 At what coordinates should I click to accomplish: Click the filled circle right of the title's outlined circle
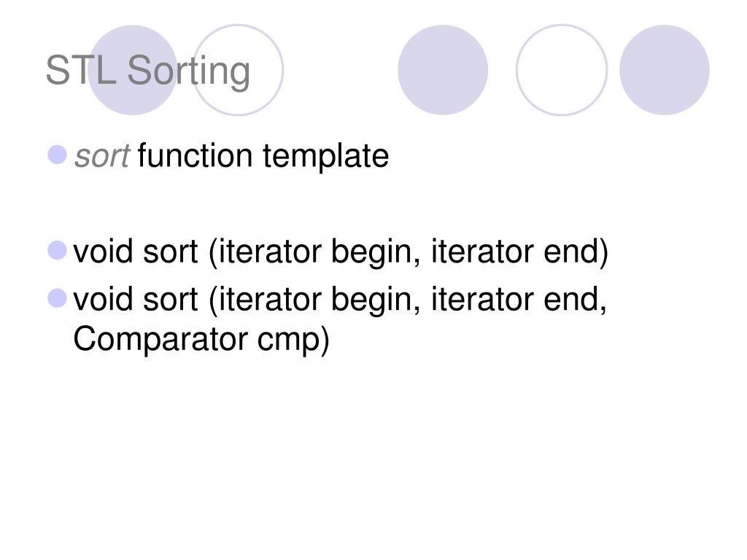tap(443, 70)
